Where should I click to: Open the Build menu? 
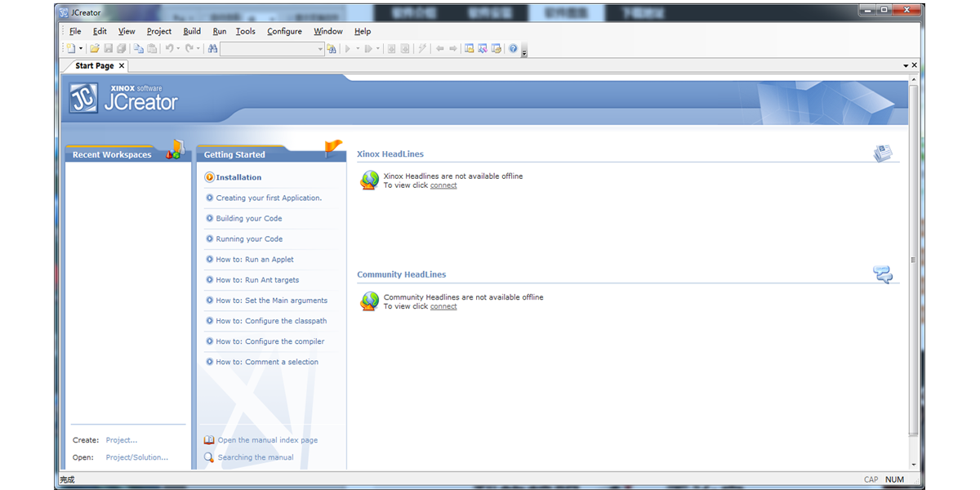pos(192,31)
